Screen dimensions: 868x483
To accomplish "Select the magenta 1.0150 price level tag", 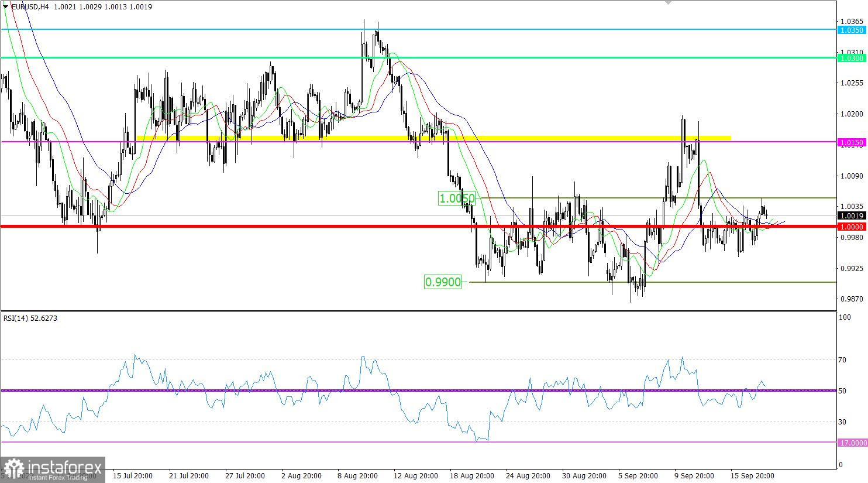I will [851, 142].
